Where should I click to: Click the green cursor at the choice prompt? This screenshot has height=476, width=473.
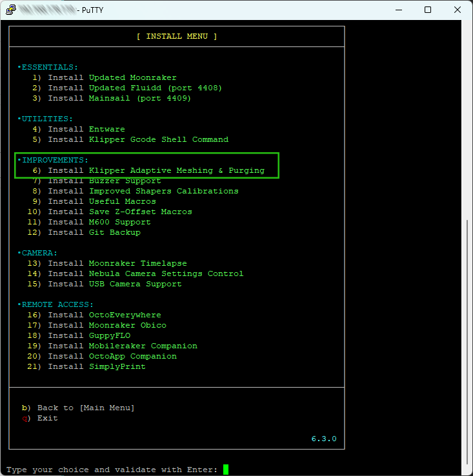click(x=226, y=470)
